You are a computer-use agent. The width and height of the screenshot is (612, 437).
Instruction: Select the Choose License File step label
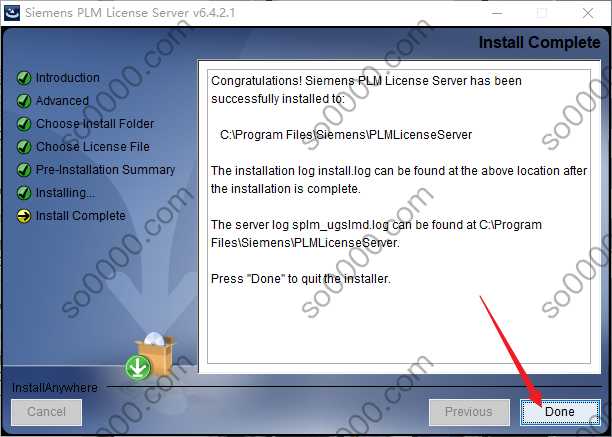tap(93, 147)
